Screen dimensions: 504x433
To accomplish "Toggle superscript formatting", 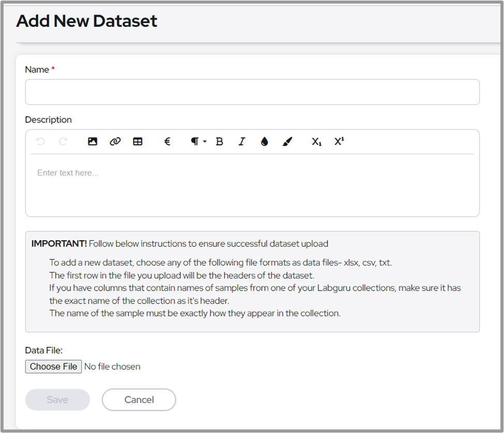I will tap(339, 141).
